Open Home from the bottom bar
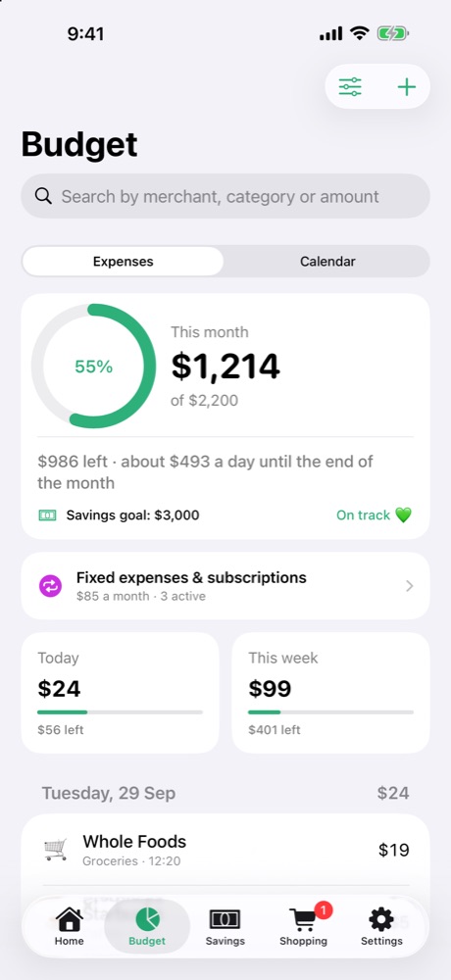Screen dimensions: 451x980 pos(69,927)
